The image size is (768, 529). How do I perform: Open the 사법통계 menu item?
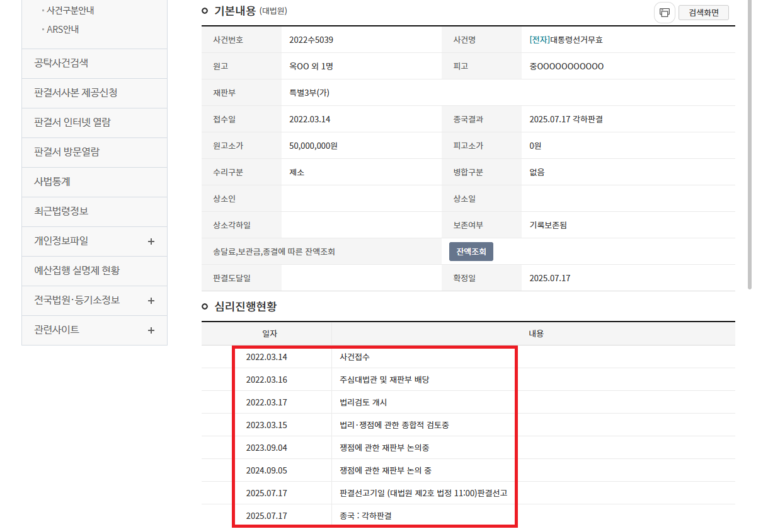point(52,182)
